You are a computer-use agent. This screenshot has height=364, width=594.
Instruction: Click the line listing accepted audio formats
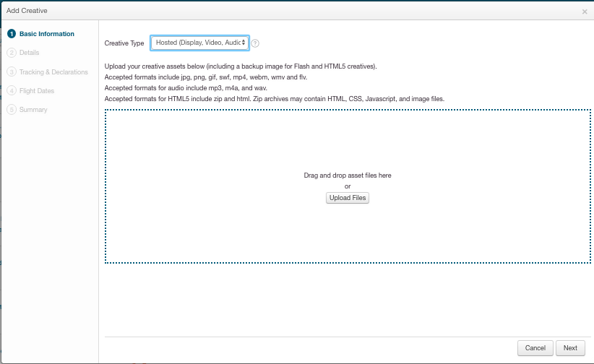point(186,88)
